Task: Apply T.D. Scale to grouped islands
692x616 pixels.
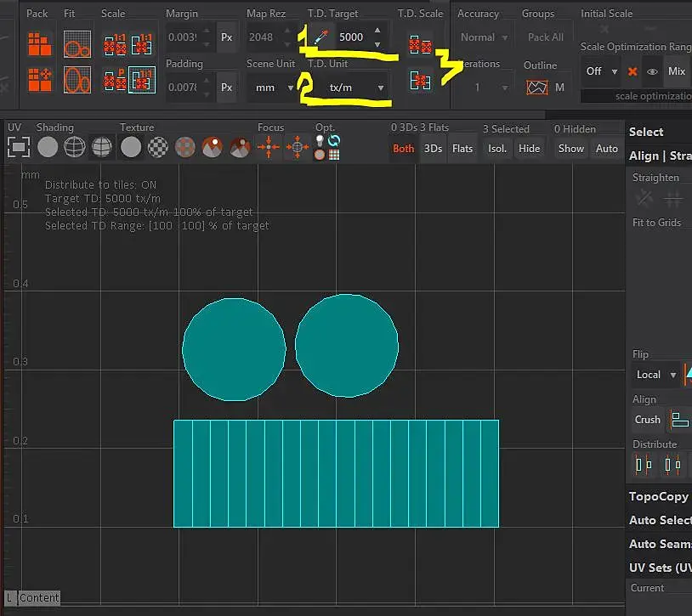Action: [420, 80]
